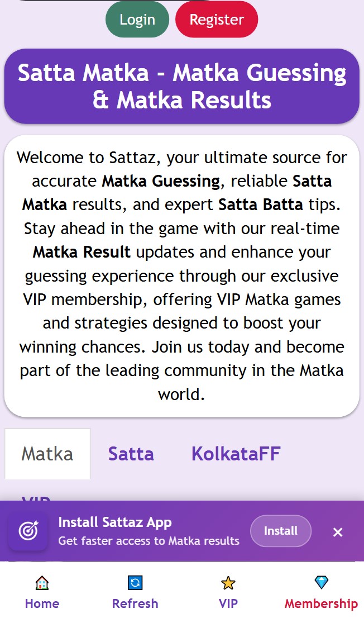Viewport: 364px width, 618px height.
Task: Click the Install button in banner
Action: pyautogui.click(x=280, y=531)
